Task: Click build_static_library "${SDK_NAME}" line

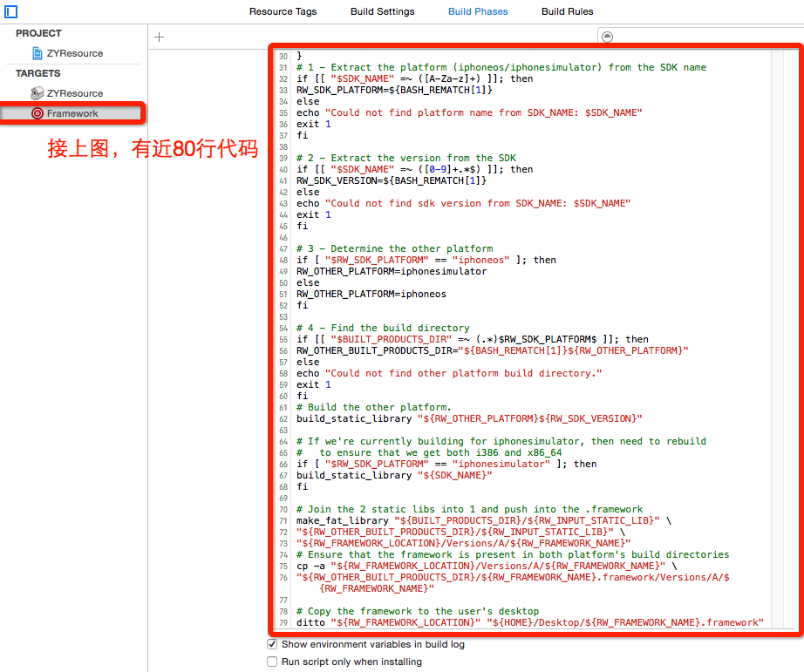Action: click(x=394, y=475)
